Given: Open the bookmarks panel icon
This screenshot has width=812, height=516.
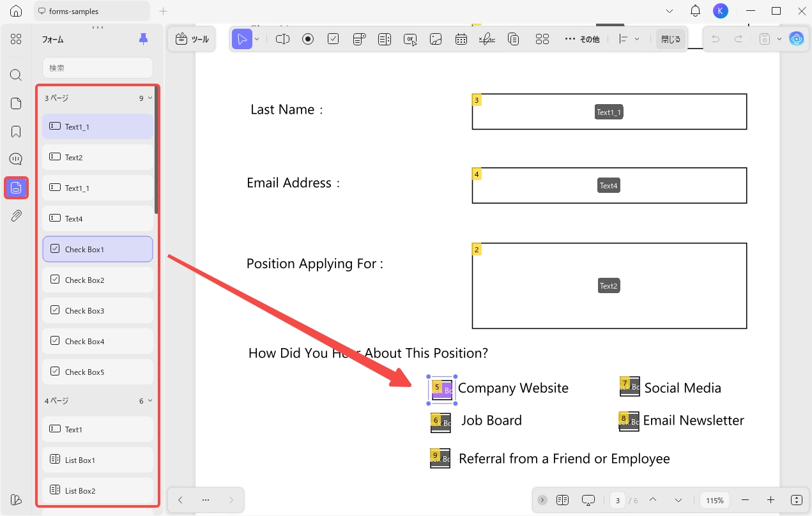Looking at the screenshot, I should coord(16,132).
